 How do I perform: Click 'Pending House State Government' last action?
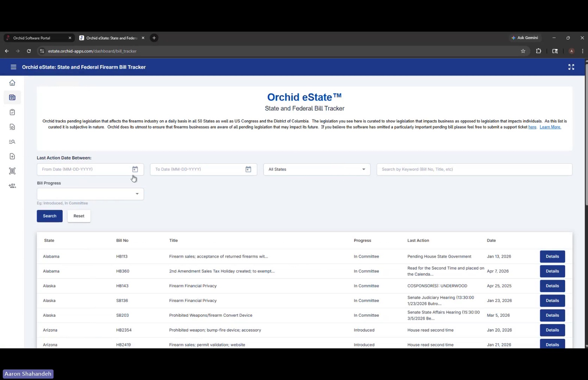click(439, 256)
